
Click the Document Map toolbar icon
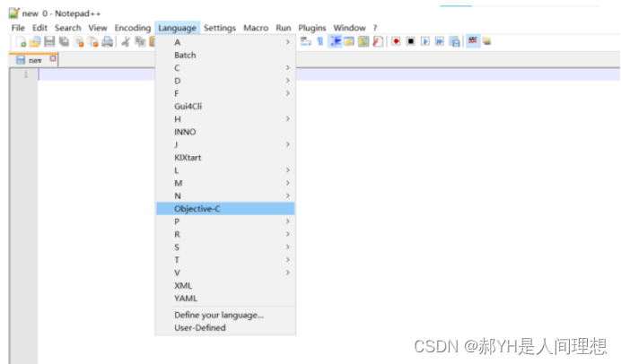point(363,41)
